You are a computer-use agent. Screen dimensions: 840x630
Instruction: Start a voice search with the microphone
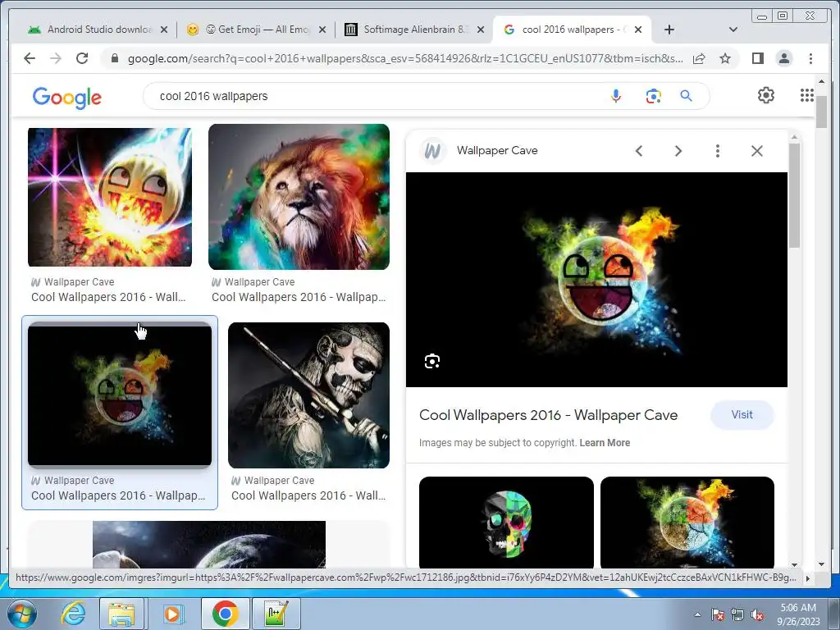616,96
